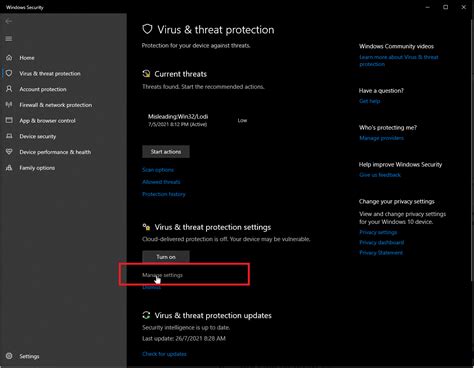Open Device performance & health heart icon
Screen dimensions: 474x368
pos(9,152)
